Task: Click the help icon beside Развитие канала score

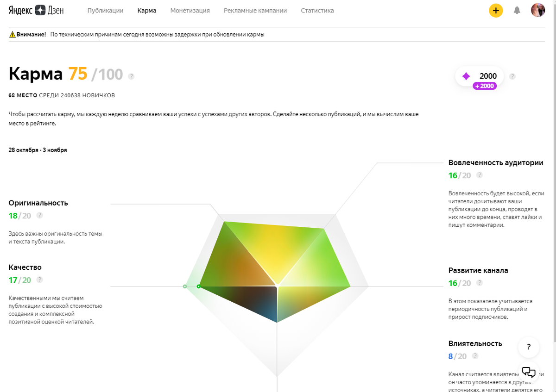Action: [x=480, y=283]
